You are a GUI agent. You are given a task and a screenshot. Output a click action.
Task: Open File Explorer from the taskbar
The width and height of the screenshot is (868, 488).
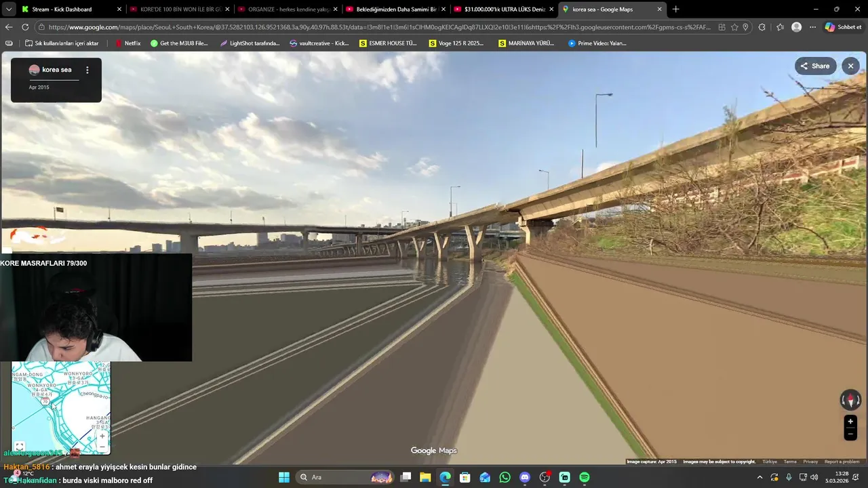(425, 477)
